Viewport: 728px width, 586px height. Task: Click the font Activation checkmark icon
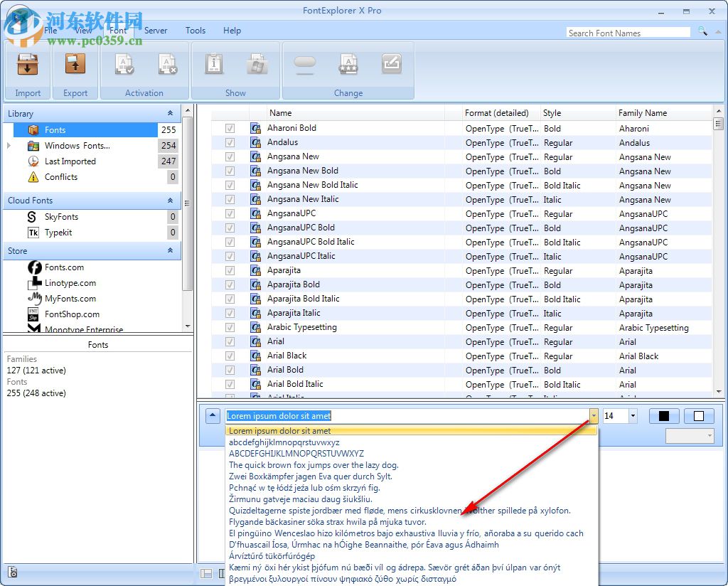click(x=124, y=65)
